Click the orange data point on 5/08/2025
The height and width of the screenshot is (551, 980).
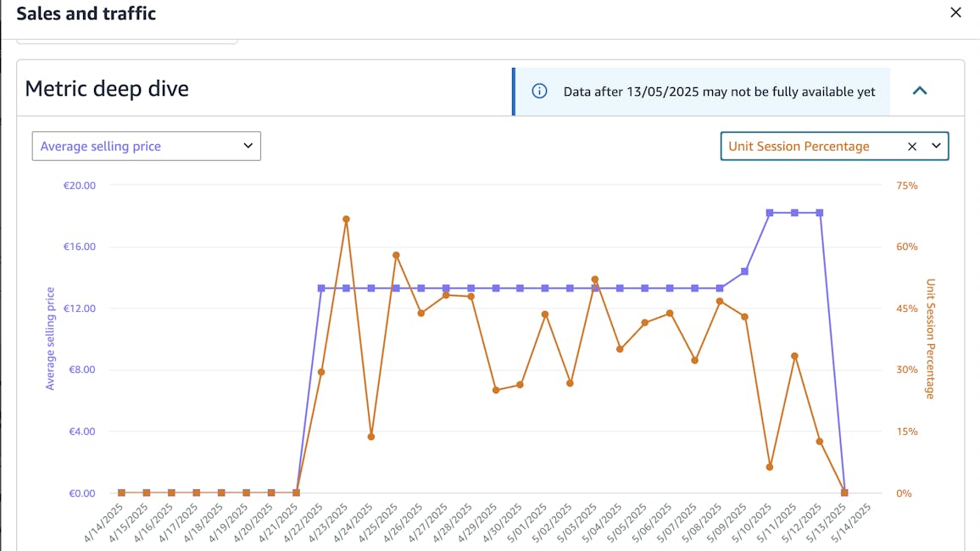point(720,301)
